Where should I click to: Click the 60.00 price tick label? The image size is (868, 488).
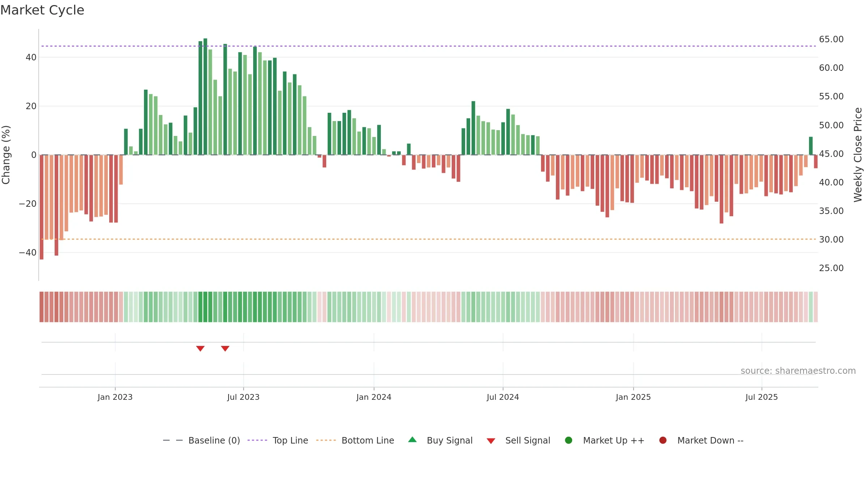[x=831, y=68]
